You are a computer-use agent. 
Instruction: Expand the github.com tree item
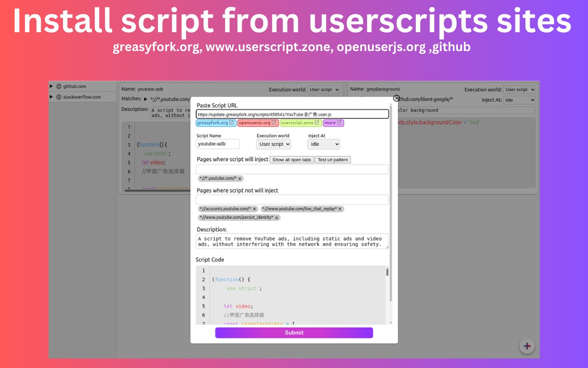[51, 86]
